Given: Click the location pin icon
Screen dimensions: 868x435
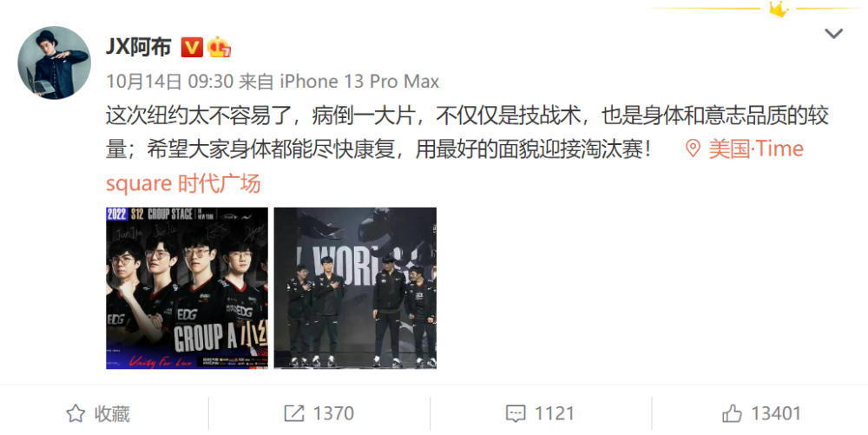Looking at the screenshot, I should click(x=693, y=148).
